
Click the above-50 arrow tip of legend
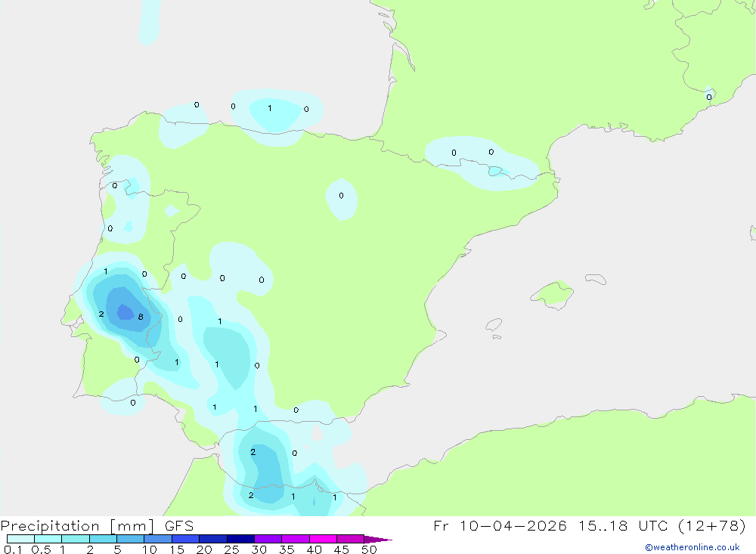[378, 540]
